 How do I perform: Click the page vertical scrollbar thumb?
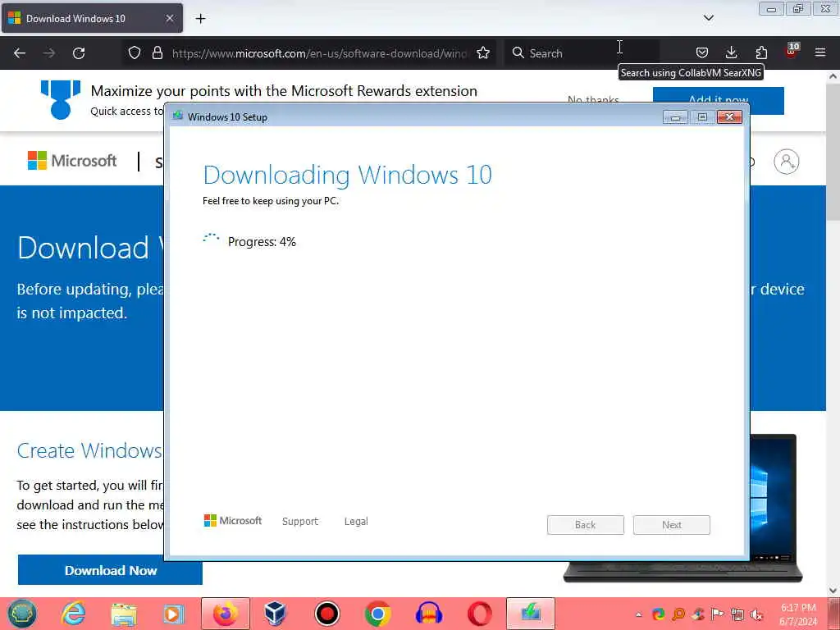833,152
